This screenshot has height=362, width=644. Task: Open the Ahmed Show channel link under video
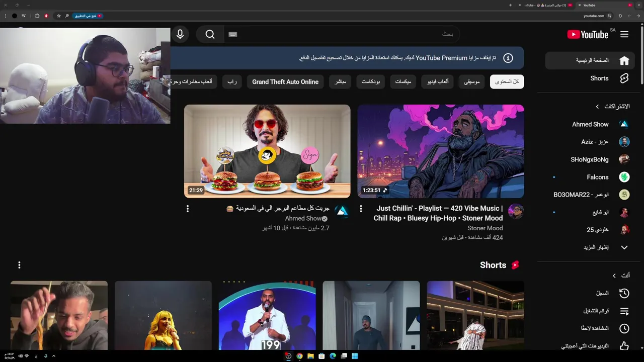[x=303, y=219]
